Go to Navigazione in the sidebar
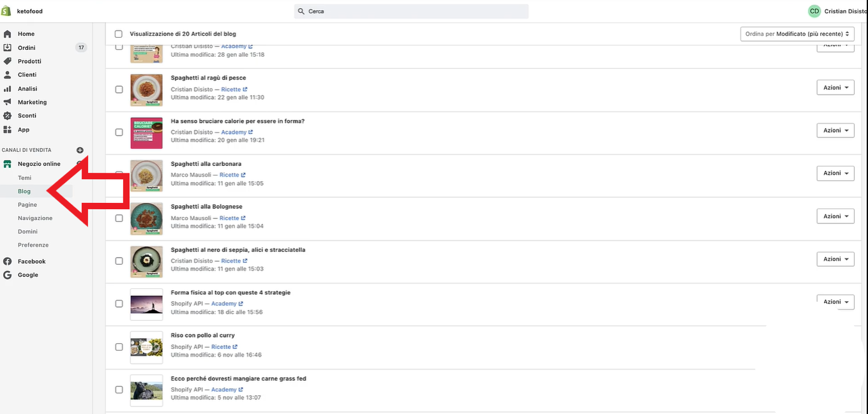Screen dimensions: 868x414 coord(35,218)
